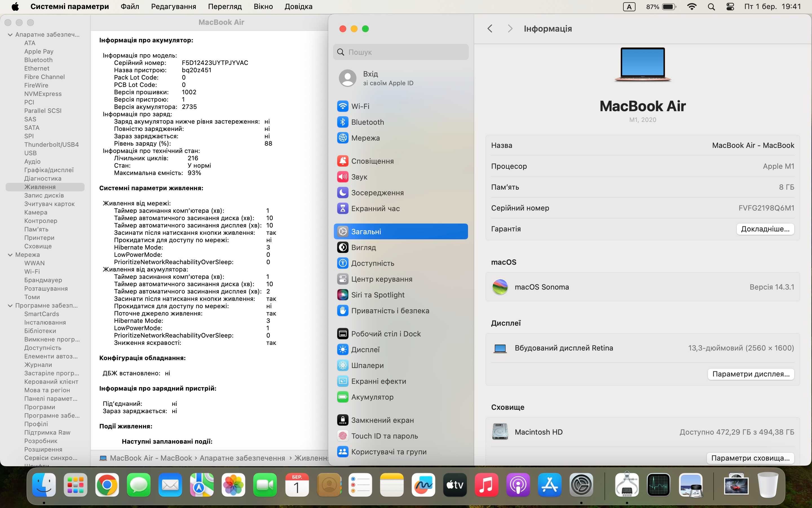The image size is (812, 508).
Task: Open Bluetooth settings in System Settings sidebar
Action: (x=401, y=122)
